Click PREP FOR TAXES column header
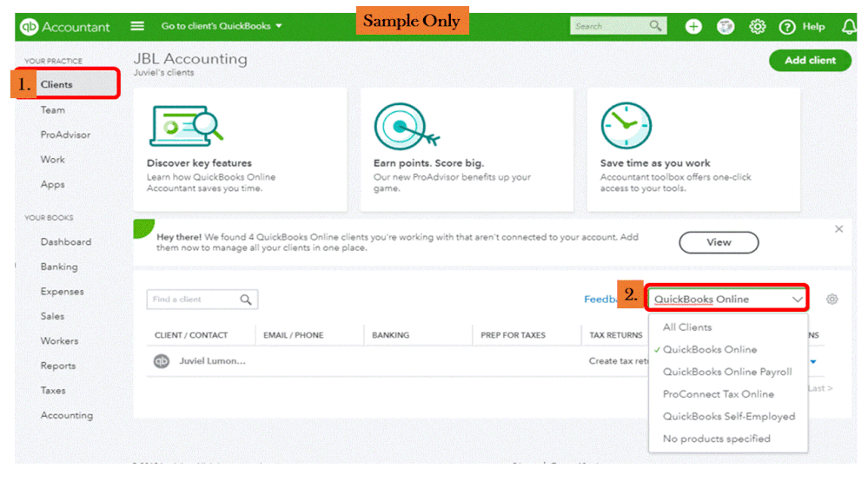This screenshot has width=868, height=488. (514, 335)
